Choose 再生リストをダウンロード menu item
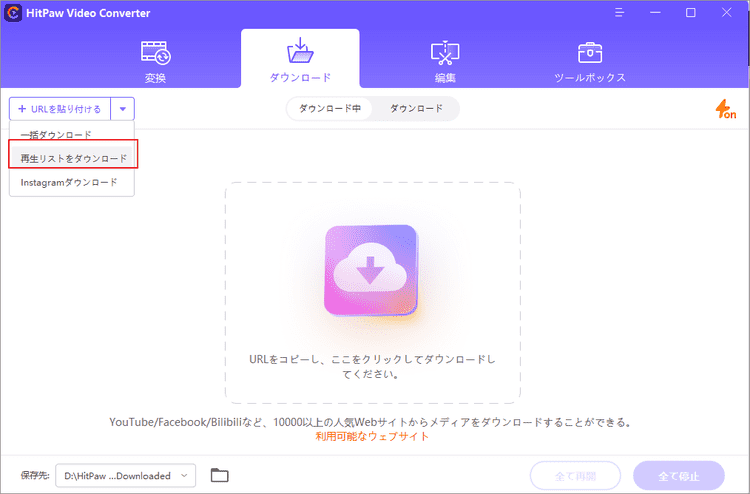The image size is (750, 494). [73, 158]
